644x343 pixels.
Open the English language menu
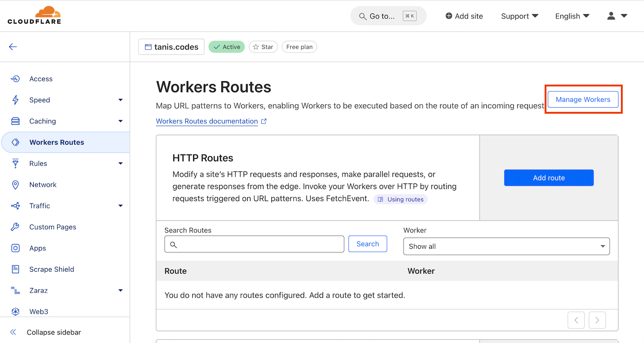coord(572,16)
